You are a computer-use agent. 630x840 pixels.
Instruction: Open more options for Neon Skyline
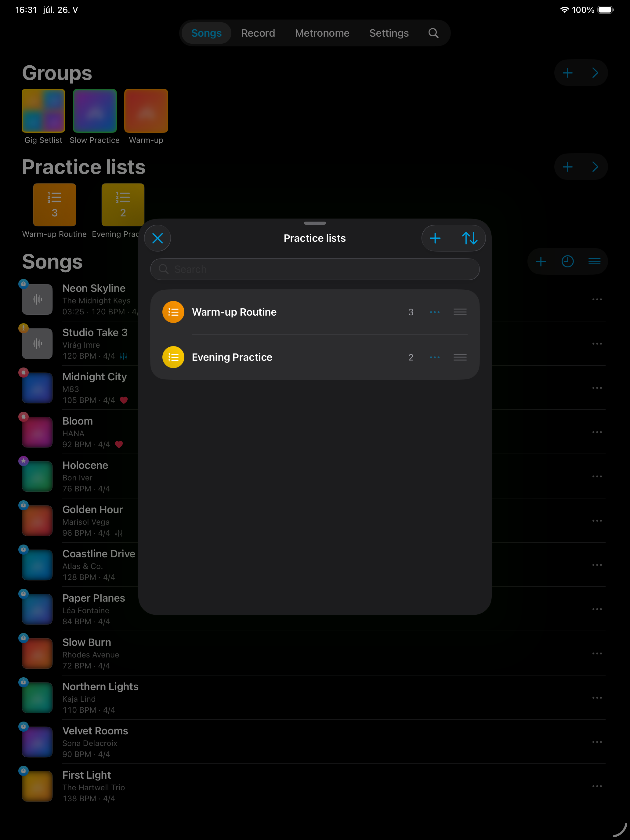click(597, 299)
